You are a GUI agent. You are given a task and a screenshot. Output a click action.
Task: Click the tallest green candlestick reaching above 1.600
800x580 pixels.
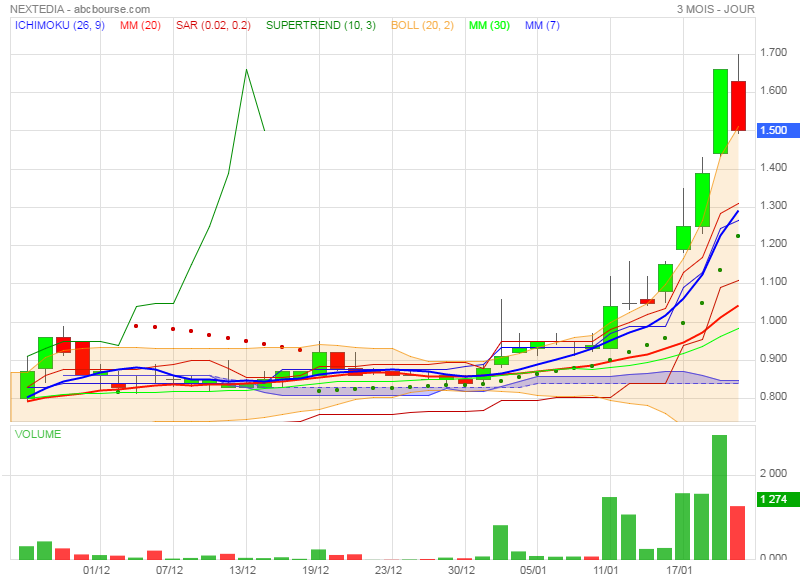[x=720, y=111]
